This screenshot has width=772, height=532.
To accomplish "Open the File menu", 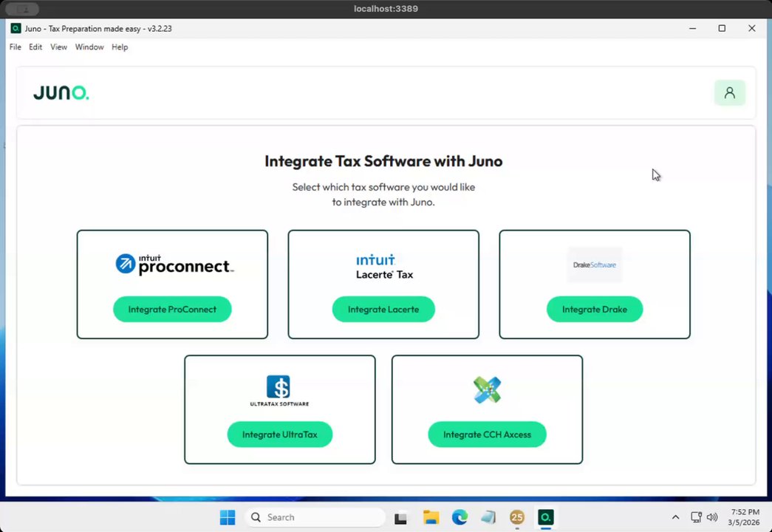I will 16,47.
